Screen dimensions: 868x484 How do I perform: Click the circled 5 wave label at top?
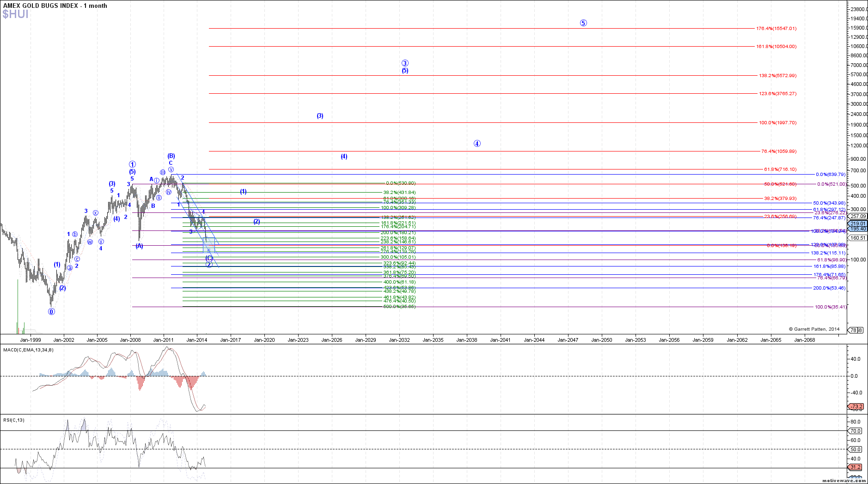click(x=583, y=23)
